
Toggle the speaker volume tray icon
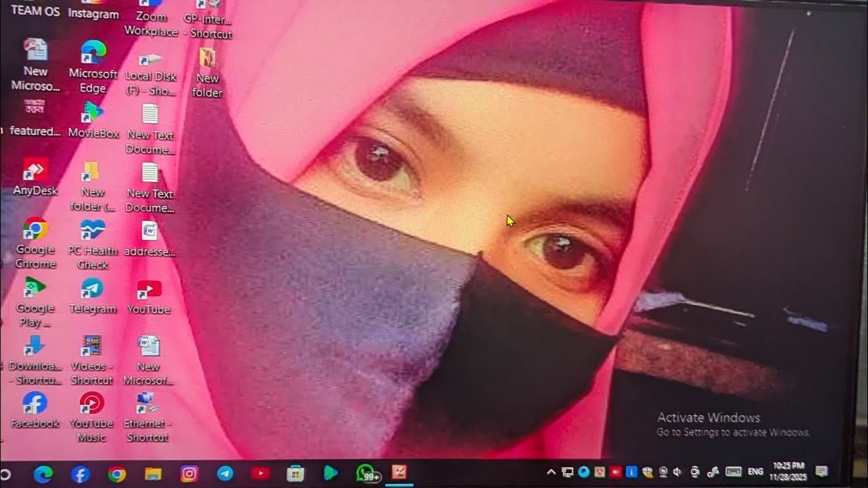[676, 472]
